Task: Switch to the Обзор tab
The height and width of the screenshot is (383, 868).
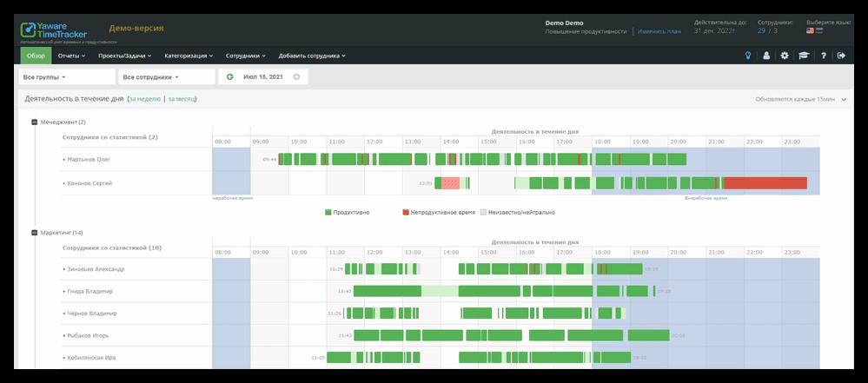Action: click(36, 56)
